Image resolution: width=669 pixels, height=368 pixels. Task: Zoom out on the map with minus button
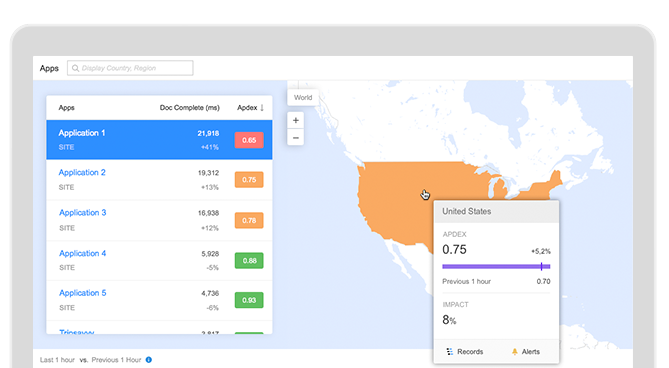click(296, 138)
